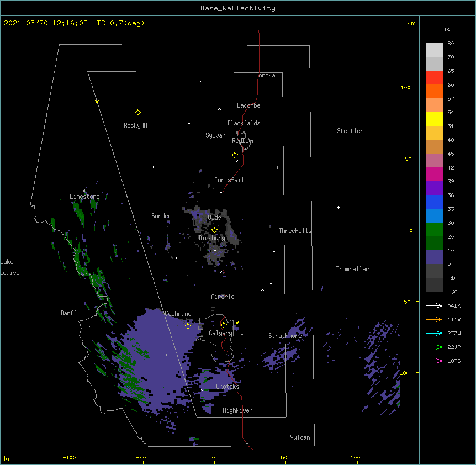Click the yellow diamond marker inside Calgary boundary

(x=224, y=325)
